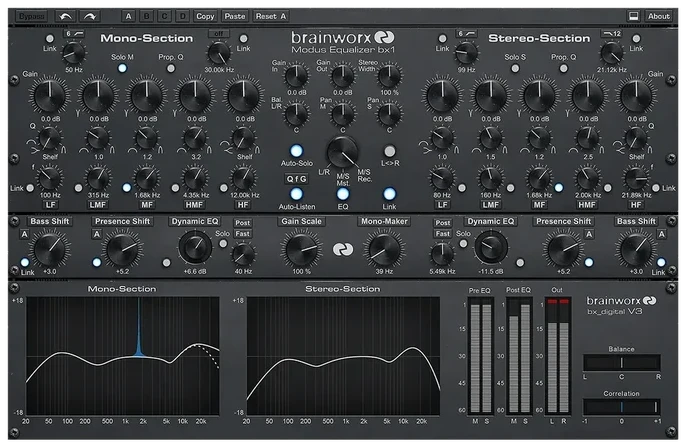686x447 pixels.
Task: Click the Mono-Section 12.00k Hz HF frequency knob
Action: pyautogui.click(x=243, y=178)
